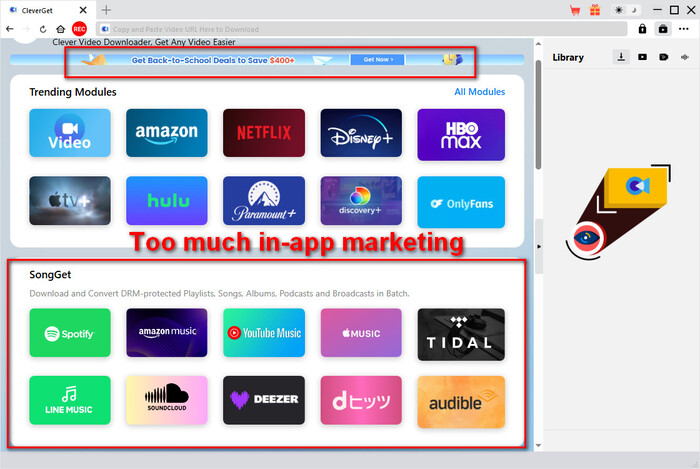Open the discovery+ module tile
The height and width of the screenshot is (469, 700).
[361, 200]
